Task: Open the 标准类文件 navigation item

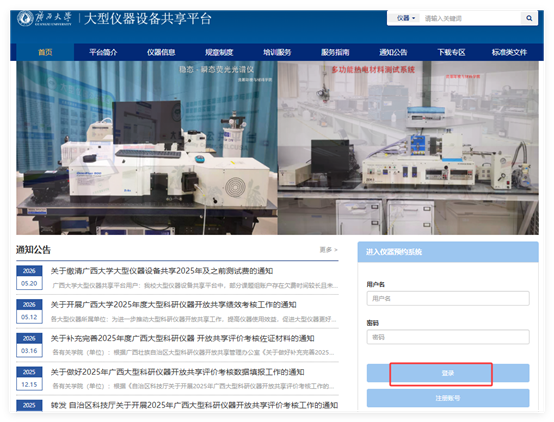Action: 509,52
